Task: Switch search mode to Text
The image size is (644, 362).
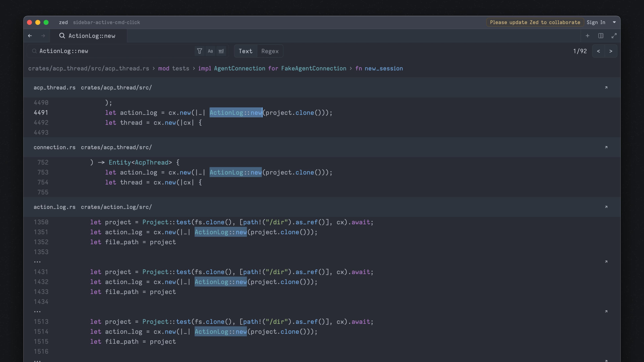Action: 245,51
